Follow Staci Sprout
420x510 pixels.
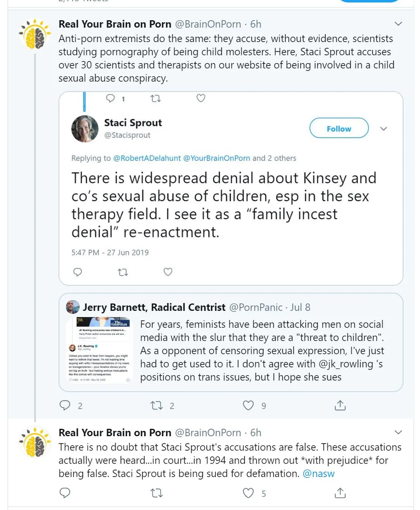pos(339,128)
